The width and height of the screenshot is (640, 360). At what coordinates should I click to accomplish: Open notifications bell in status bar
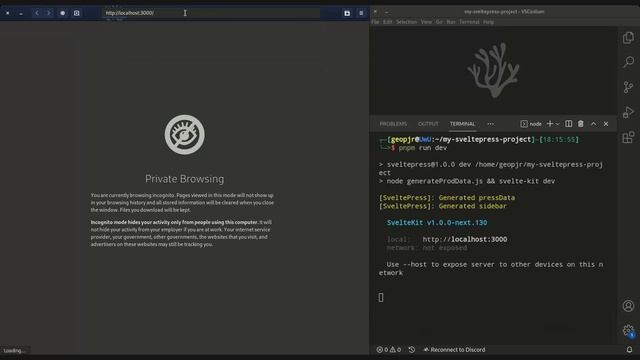[x=629, y=350]
